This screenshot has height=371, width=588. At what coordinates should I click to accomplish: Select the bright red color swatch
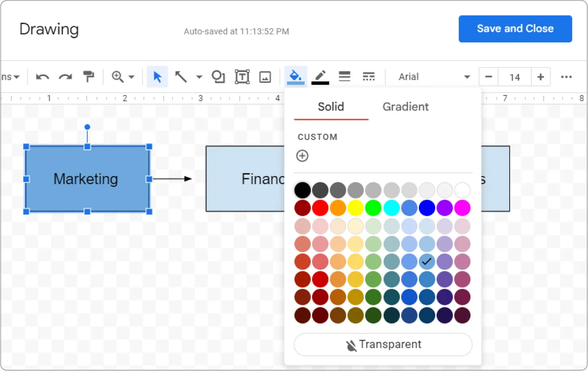[321, 208]
